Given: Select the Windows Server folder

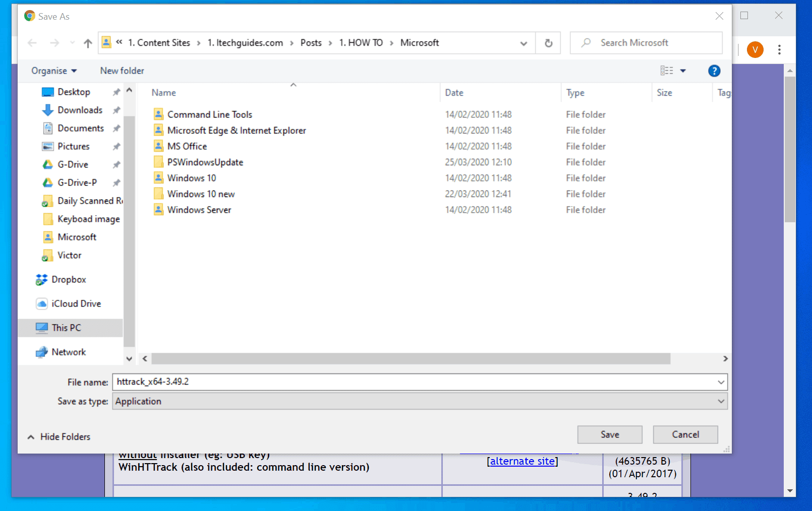Looking at the screenshot, I should (199, 210).
